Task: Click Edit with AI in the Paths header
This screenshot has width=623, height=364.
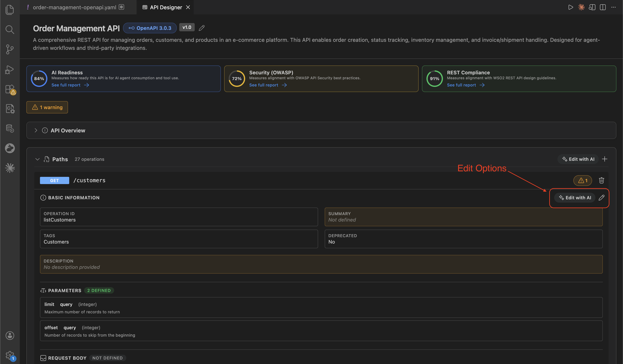Action: [578, 159]
